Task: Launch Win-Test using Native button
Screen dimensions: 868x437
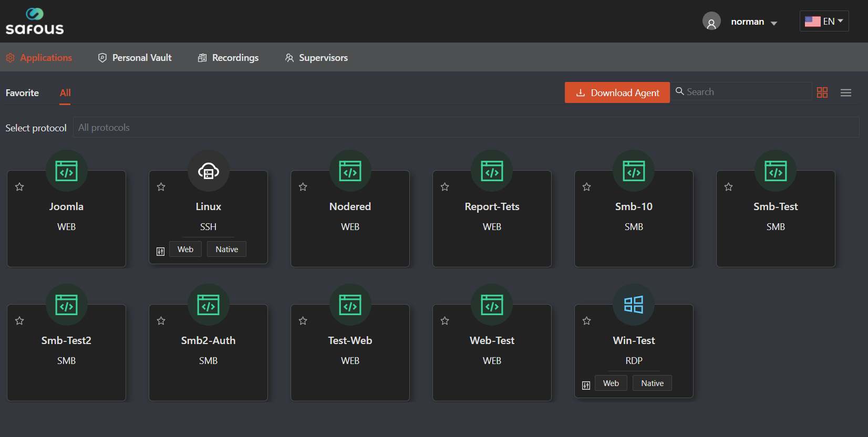Action: click(x=652, y=383)
